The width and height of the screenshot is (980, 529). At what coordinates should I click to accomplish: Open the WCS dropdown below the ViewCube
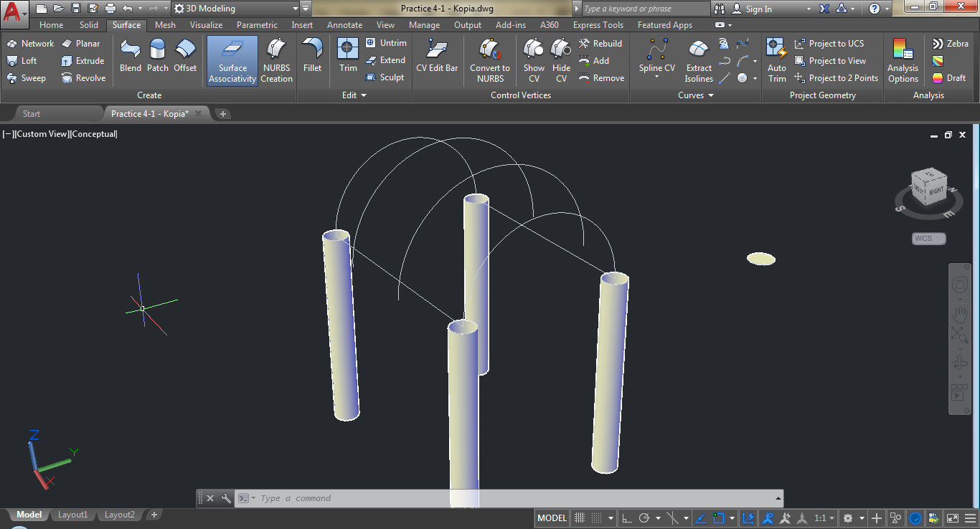tap(928, 238)
